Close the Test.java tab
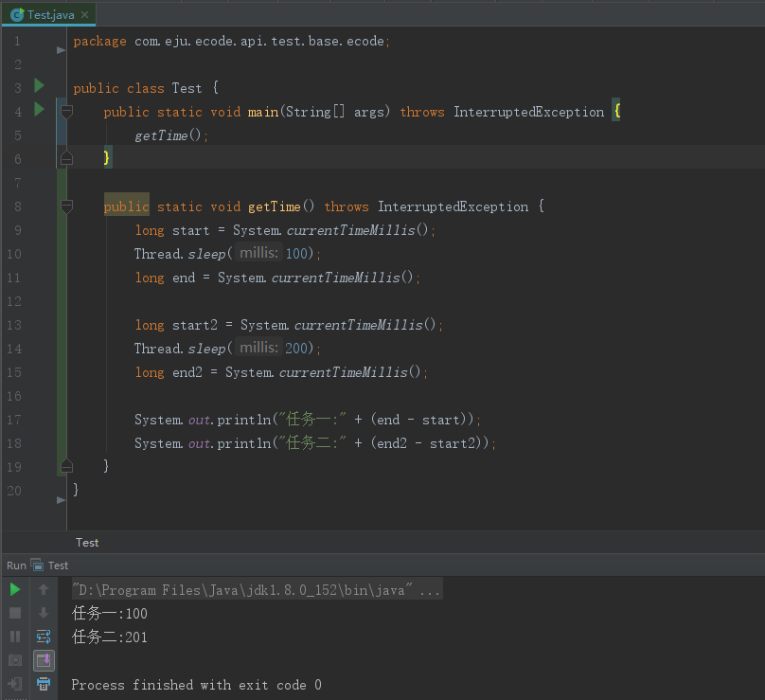The width and height of the screenshot is (765, 700). click(83, 14)
